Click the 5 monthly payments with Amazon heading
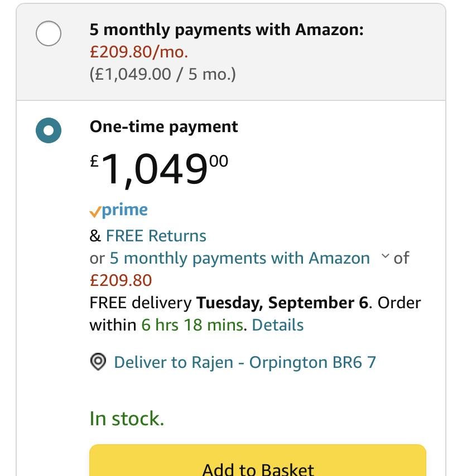This screenshot has width=462, height=476. [x=227, y=30]
